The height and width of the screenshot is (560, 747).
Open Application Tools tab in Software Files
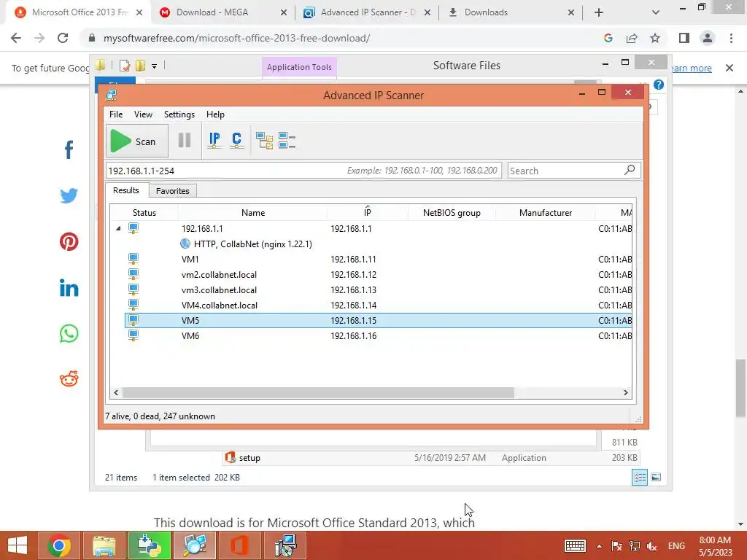(299, 67)
